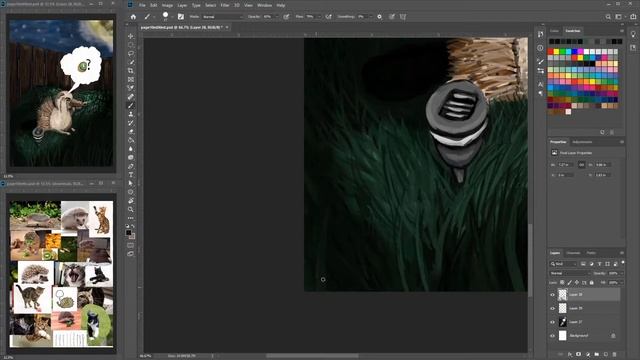This screenshot has height=360, width=640.
Task: Open the layer filter Kind dropdown
Action: (563, 264)
